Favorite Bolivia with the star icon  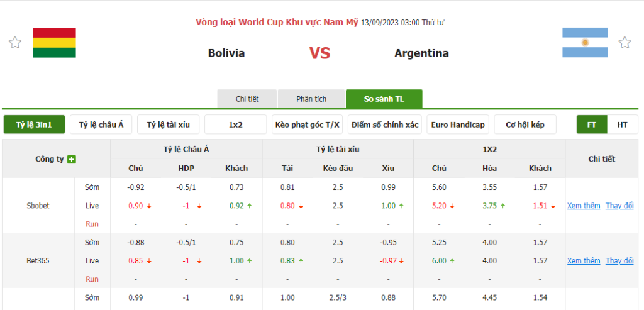pyautogui.click(x=15, y=42)
